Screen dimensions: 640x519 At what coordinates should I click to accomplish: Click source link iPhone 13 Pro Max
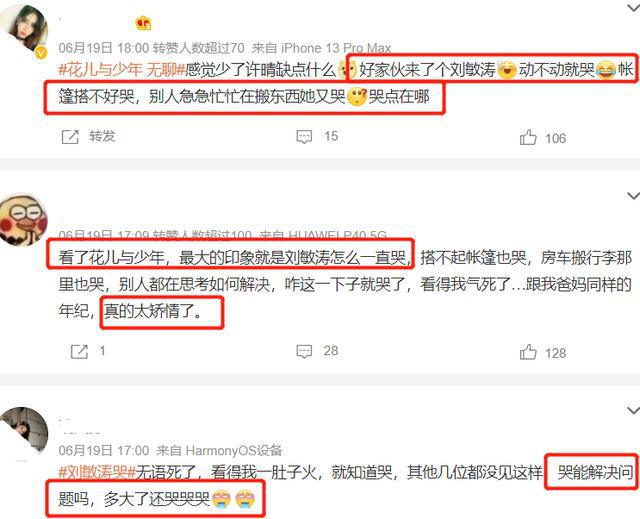pos(336,48)
